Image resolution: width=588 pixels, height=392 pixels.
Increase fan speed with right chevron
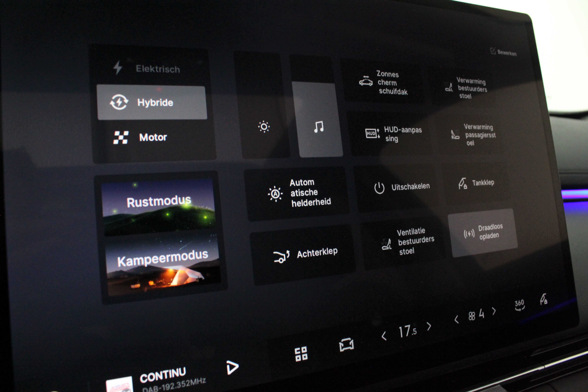point(494,311)
